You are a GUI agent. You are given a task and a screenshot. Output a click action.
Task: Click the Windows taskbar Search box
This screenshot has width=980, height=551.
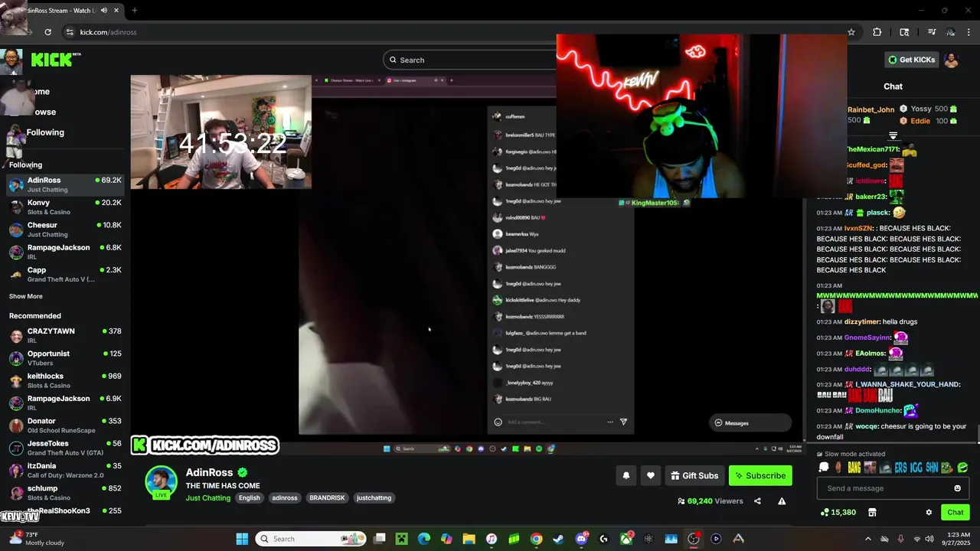(x=311, y=539)
